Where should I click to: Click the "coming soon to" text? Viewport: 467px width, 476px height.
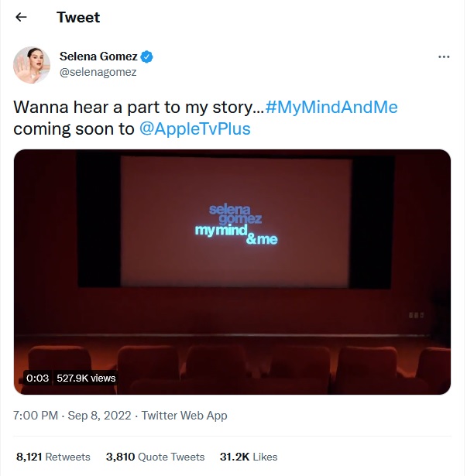pos(74,128)
